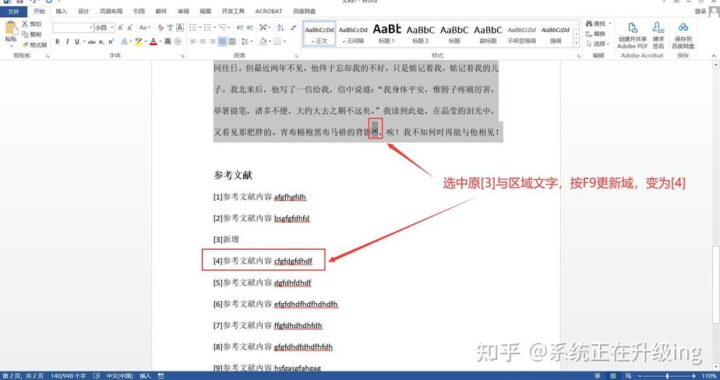Apply the 标题 2 heading style

pos(420,34)
